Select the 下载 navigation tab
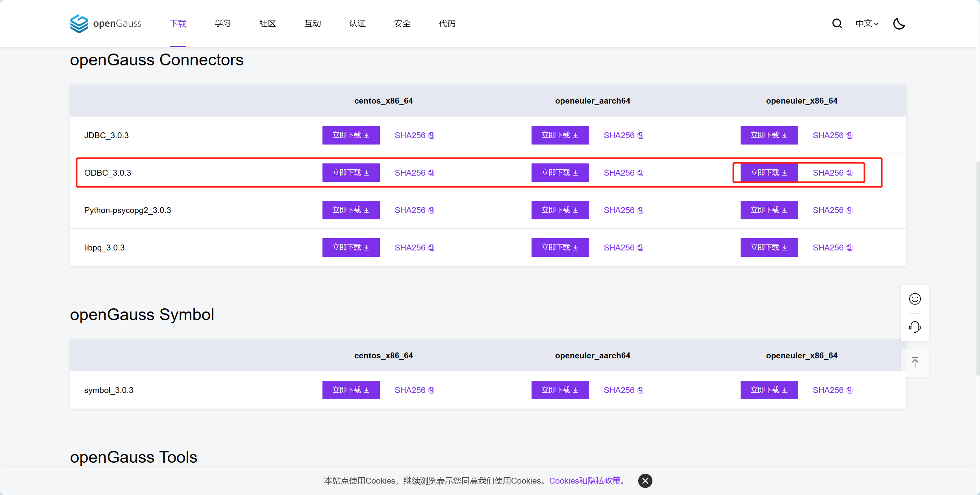This screenshot has width=980, height=495. point(178,24)
